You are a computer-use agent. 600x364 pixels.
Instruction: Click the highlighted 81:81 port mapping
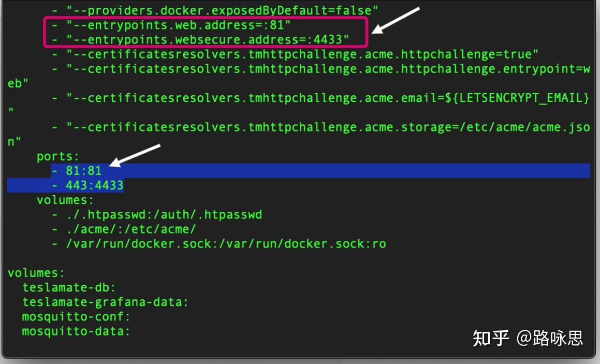(x=84, y=171)
